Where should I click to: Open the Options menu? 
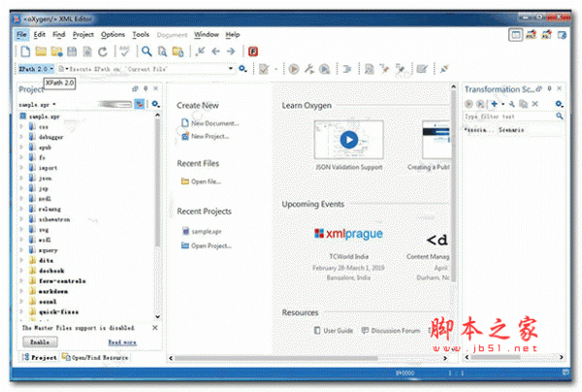point(113,35)
